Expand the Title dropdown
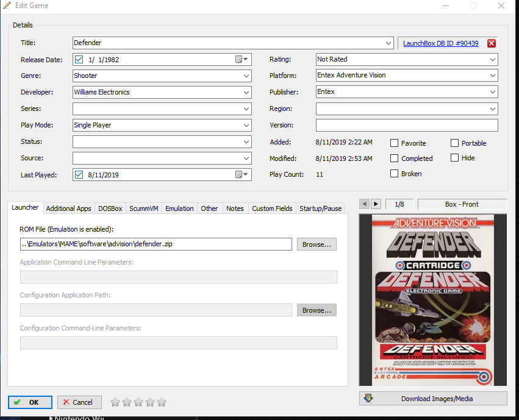This screenshot has width=519, height=420. (388, 43)
